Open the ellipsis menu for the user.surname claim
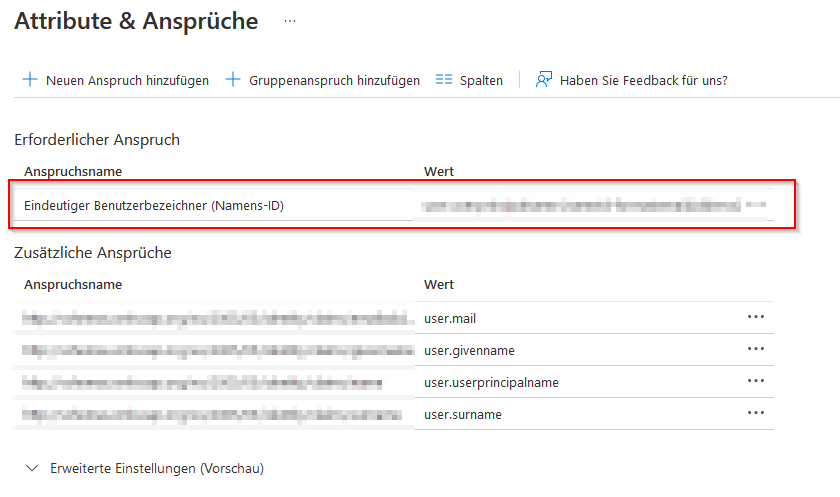Screen dimensions: 840x497 pos(755,414)
